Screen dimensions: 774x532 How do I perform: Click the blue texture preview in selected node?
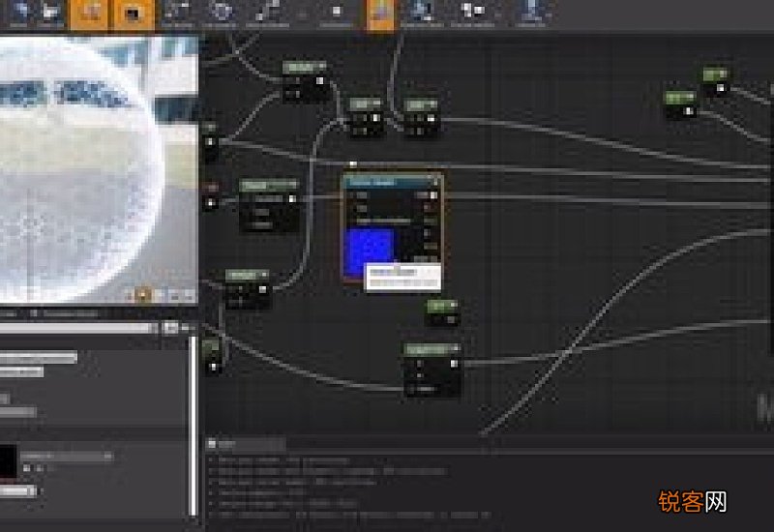(x=370, y=252)
